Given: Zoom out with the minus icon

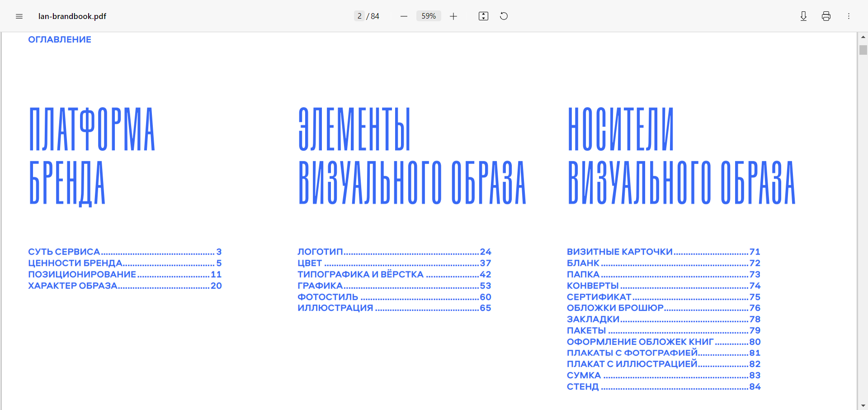Looking at the screenshot, I should point(404,16).
